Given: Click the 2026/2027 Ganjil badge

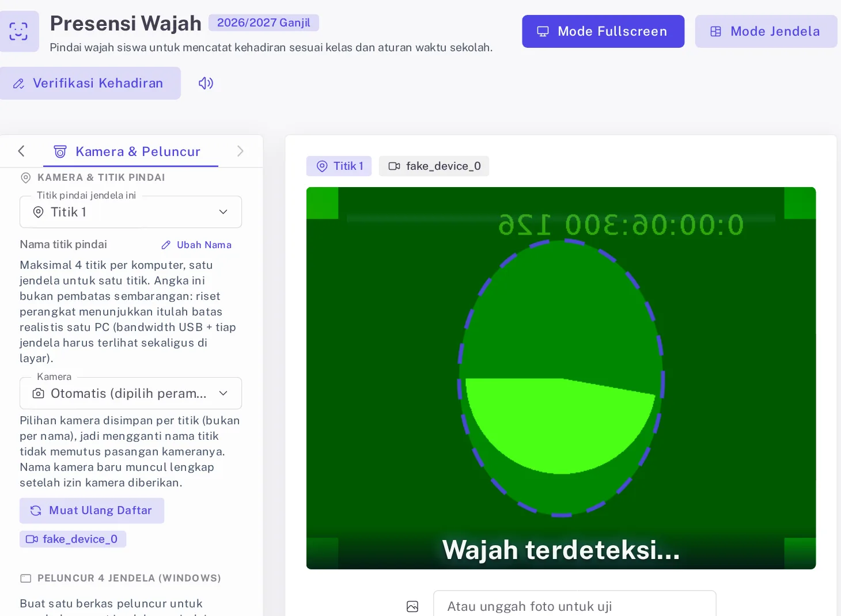Looking at the screenshot, I should pyautogui.click(x=264, y=22).
